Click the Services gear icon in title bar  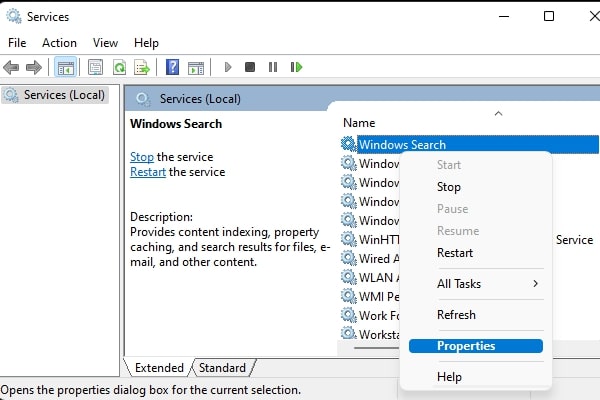[x=14, y=16]
